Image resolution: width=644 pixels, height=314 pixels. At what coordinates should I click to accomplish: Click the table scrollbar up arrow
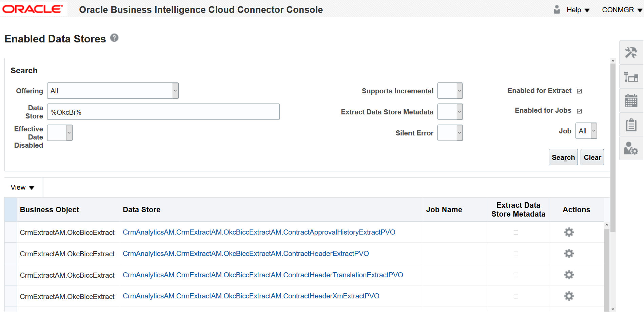point(606,225)
